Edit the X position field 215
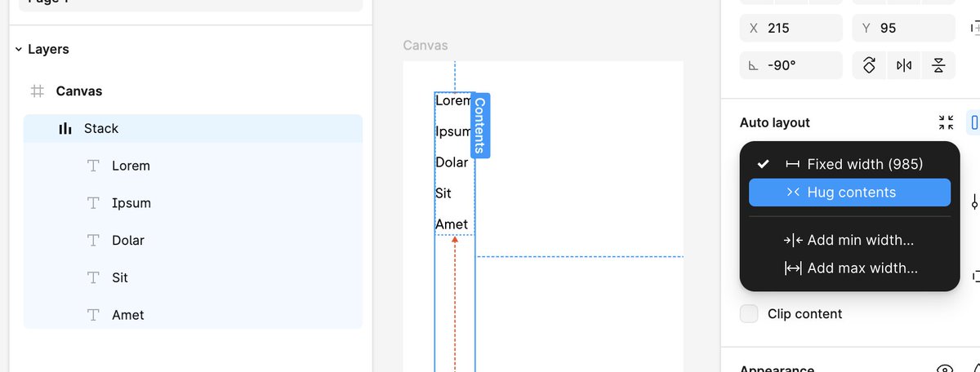 [x=791, y=28]
